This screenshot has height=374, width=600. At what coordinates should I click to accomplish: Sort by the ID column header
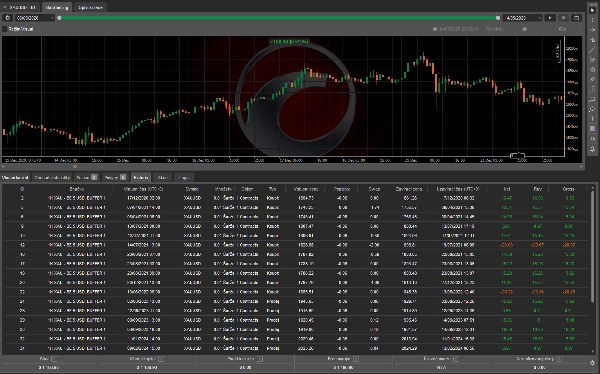tap(22, 189)
